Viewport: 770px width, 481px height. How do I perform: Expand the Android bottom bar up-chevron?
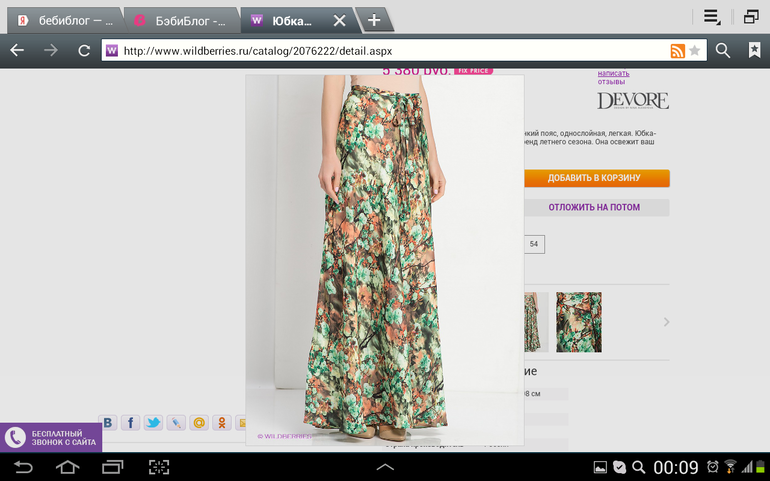coord(385,467)
